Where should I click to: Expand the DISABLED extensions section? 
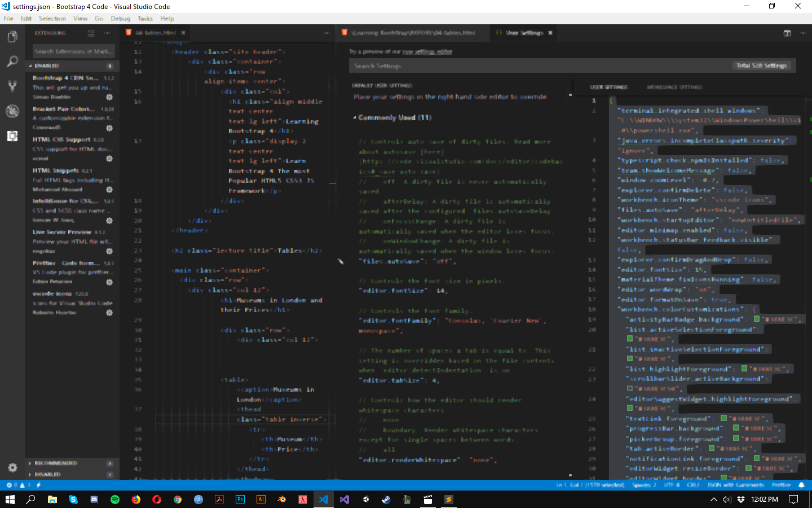[x=72, y=475]
